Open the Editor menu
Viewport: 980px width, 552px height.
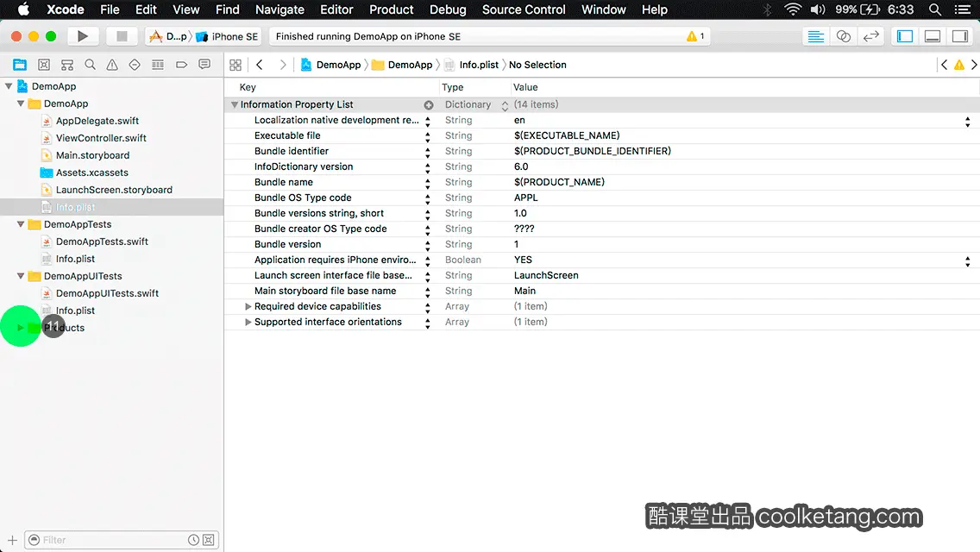click(x=336, y=9)
